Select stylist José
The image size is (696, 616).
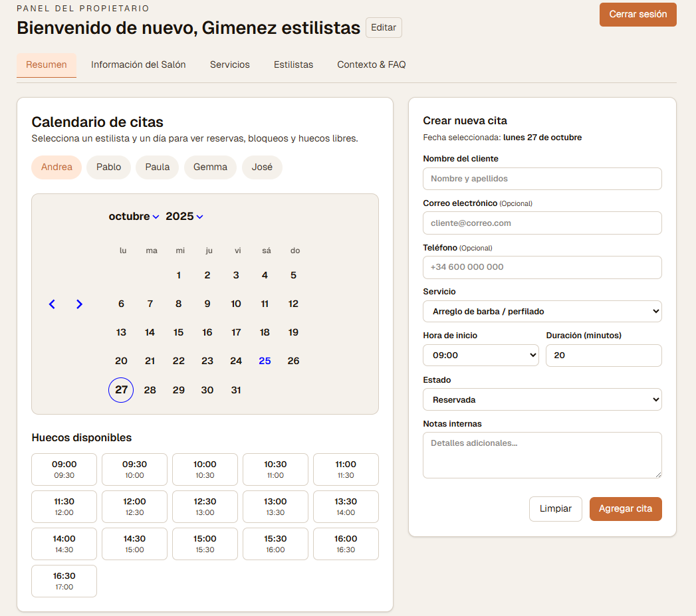tap(262, 167)
